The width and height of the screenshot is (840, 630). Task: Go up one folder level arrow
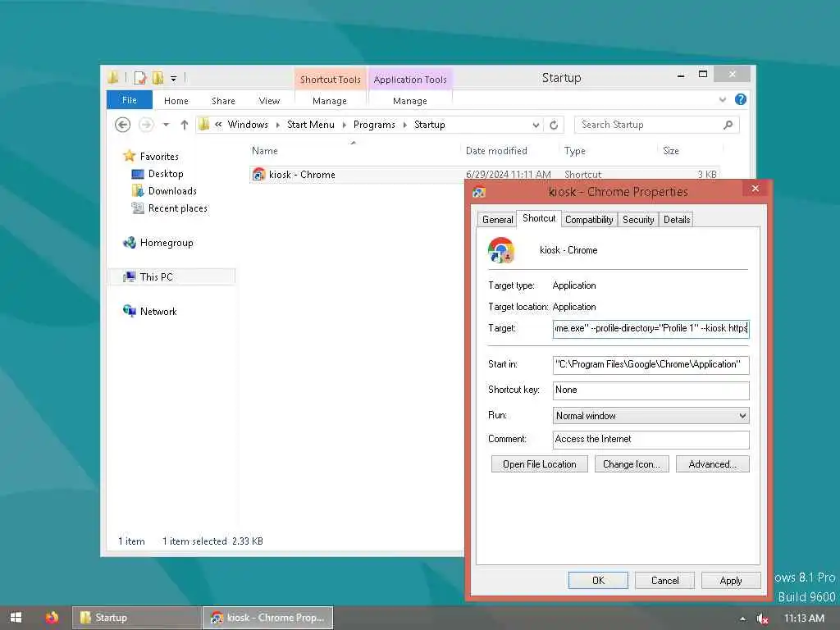click(185, 125)
